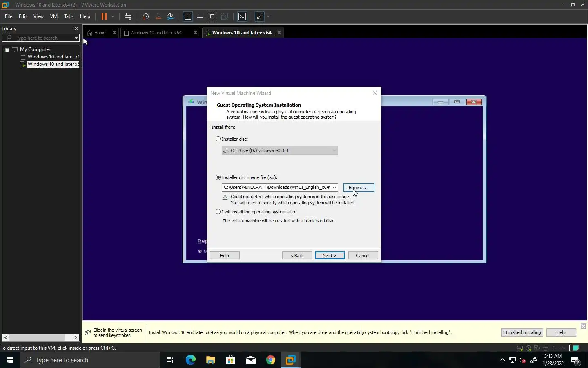Cancel the New Virtual Machine Wizard
588x368 pixels.
[x=363, y=256]
